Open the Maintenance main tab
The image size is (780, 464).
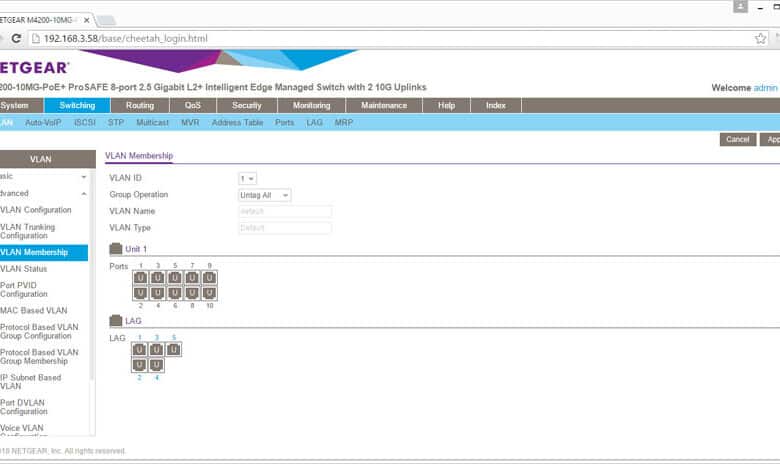384,105
